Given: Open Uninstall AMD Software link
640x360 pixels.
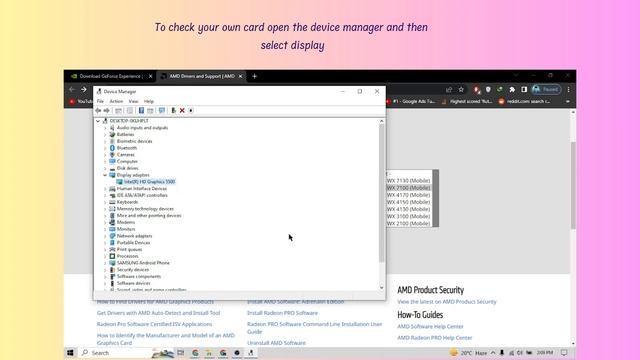Looking at the screenshot, I should [x=276, y=343].
